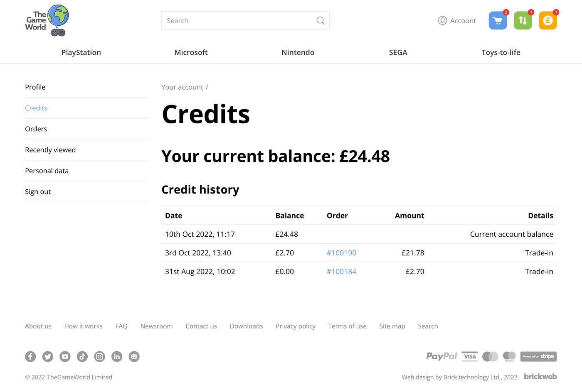Open Orders in the account sidebar
The height and width of the screenshot is (392, 582).
point(36,129)
